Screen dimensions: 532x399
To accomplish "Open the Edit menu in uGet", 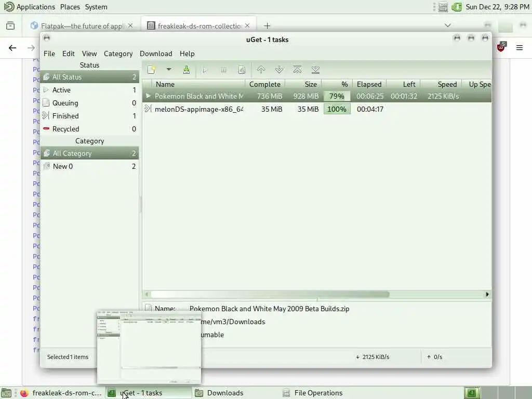I will pos(68,54).
